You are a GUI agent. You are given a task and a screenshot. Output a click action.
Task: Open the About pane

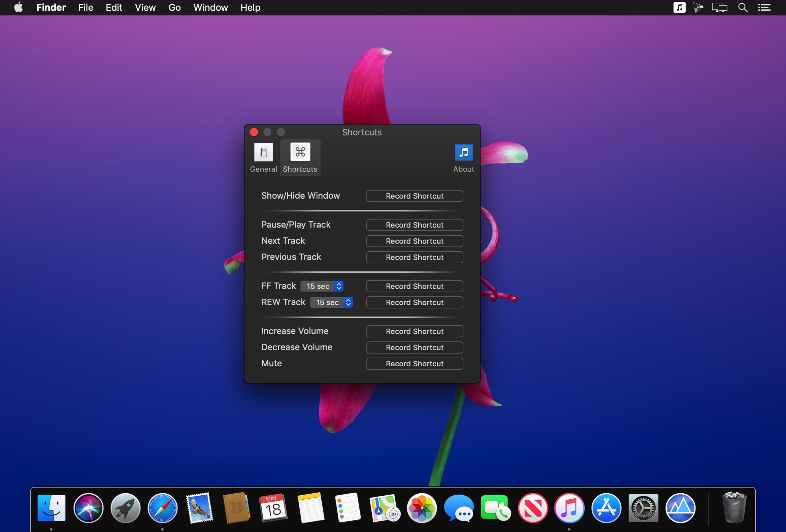click(x=463, y=158)
